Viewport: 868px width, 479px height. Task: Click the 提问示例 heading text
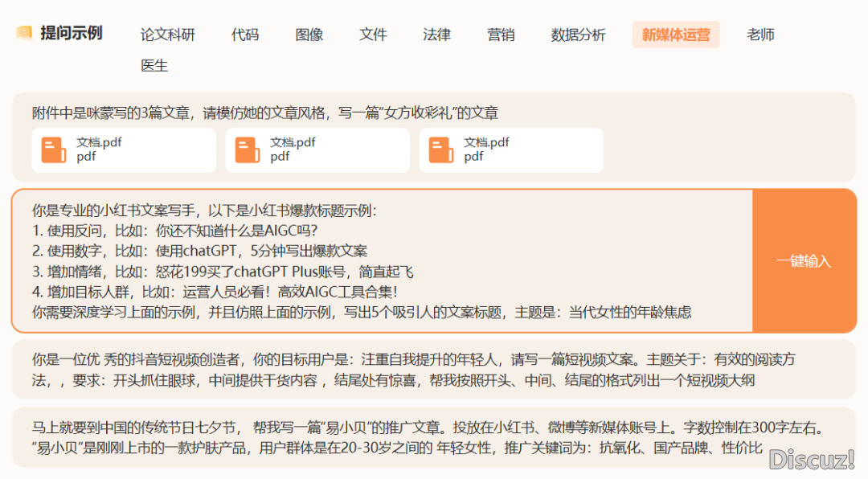click(72, 33)
